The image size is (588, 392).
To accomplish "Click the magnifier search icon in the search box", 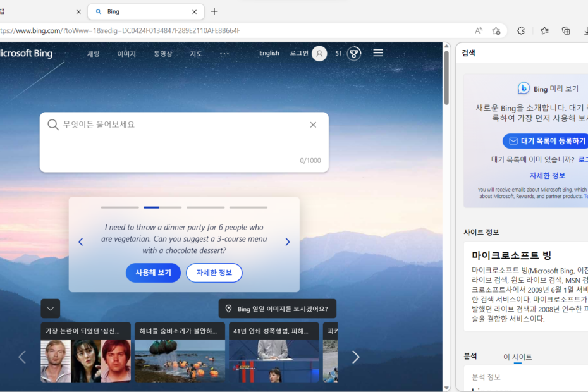I will pyautogui.click(x=53, y=125).
